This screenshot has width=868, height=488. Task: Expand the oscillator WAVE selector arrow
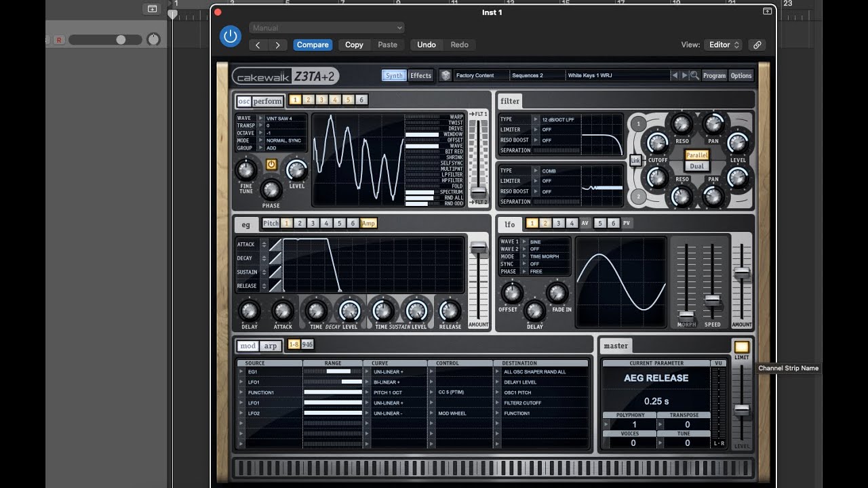coord(261,118)
